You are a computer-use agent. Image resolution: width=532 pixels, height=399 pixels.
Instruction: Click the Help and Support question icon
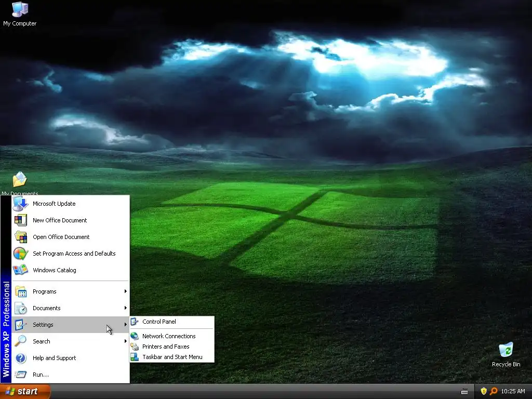pos(21,358)
